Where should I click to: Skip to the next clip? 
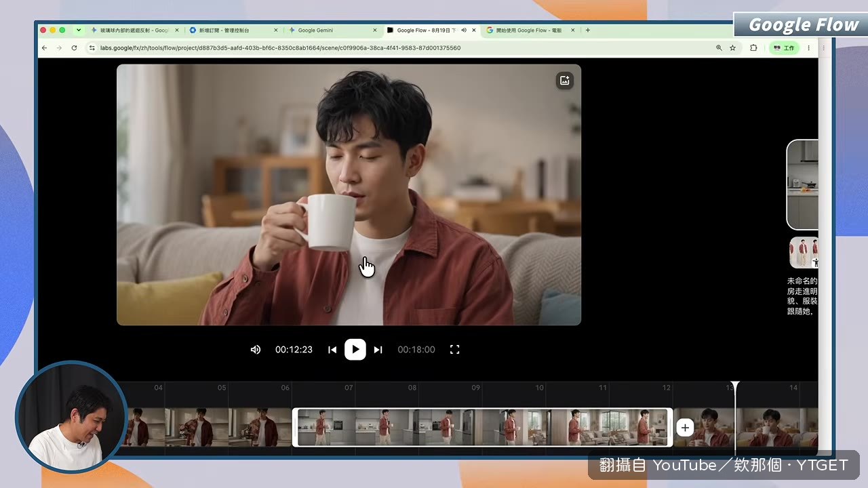click(x=378, y=350)
